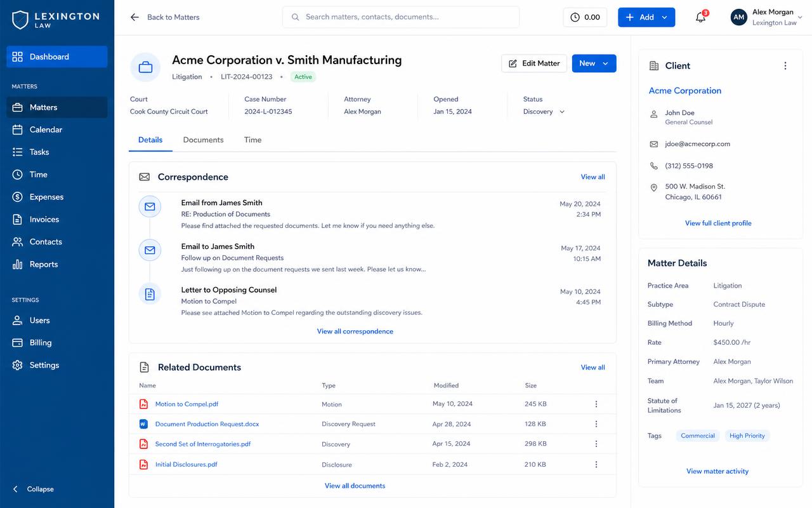Open more options for Motion to Compel.pdf
Screen dimensions: 812x508
click(x=596, y=404)
